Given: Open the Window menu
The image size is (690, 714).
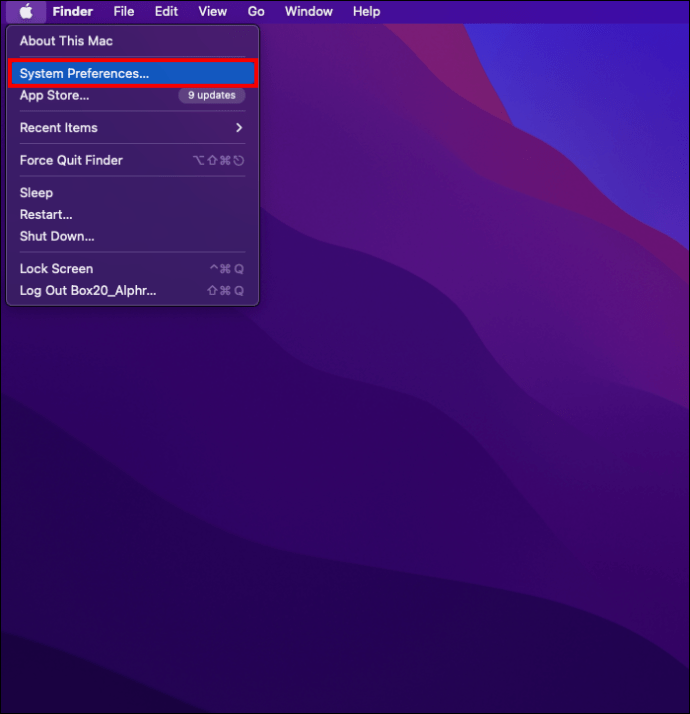Looking at the screenshot, I should [309, 11].
